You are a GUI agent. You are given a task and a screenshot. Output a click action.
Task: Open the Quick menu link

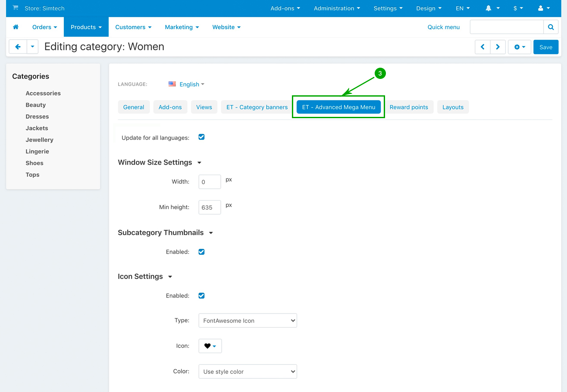coord(443,27)
